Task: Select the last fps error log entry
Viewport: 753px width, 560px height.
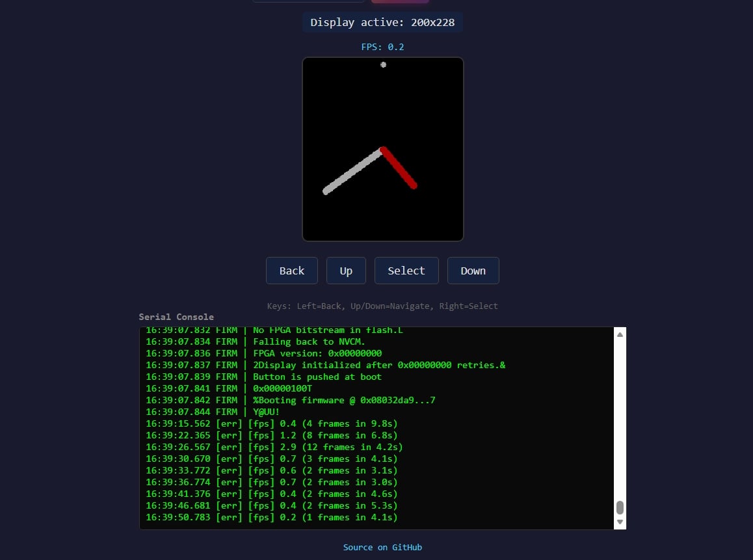Action: pyautogui.click(x=272, y=517)
